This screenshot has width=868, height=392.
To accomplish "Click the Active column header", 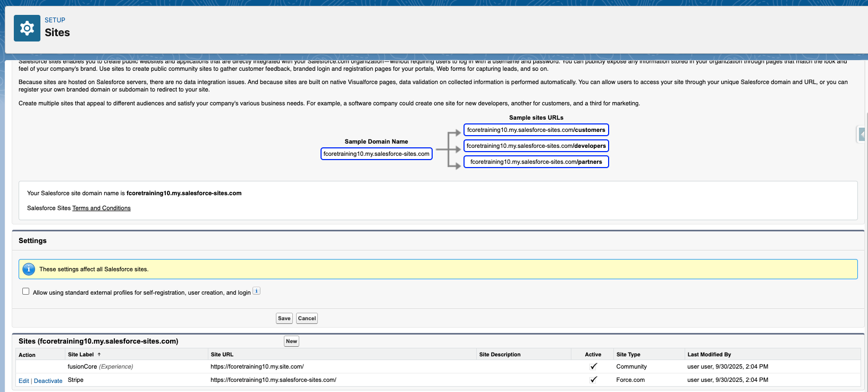I will [593, 354].
